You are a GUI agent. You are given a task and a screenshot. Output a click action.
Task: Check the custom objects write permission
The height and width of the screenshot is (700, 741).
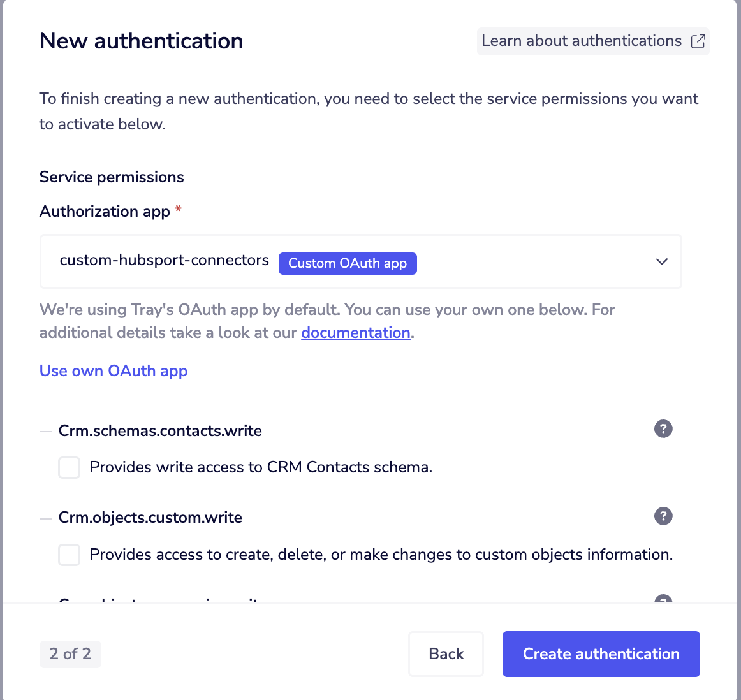click(x=69, y=555)
